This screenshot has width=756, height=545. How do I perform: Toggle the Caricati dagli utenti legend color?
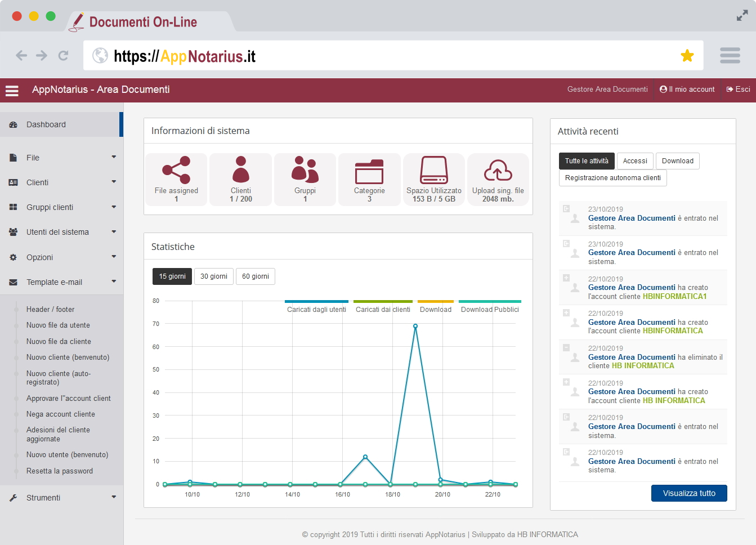coord(316,302)
